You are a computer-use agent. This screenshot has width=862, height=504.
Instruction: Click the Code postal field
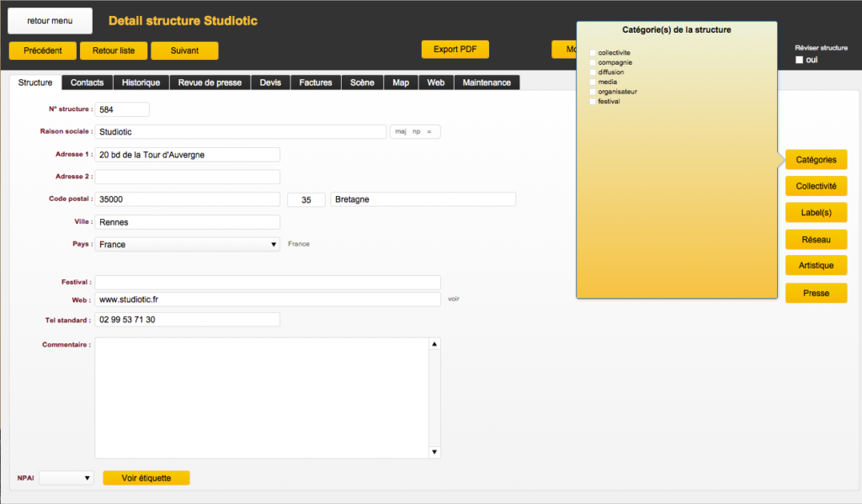click(x=188, y=199)
